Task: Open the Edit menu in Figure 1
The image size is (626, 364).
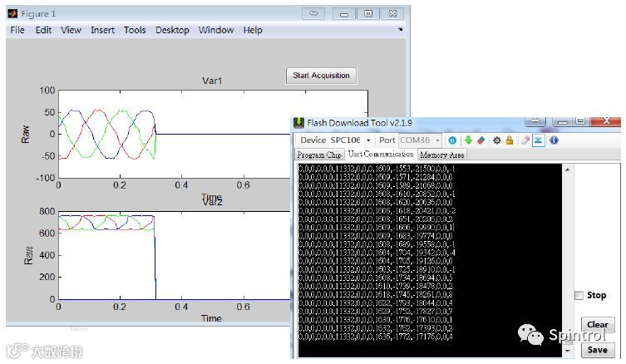Action: tap(43, 30)
